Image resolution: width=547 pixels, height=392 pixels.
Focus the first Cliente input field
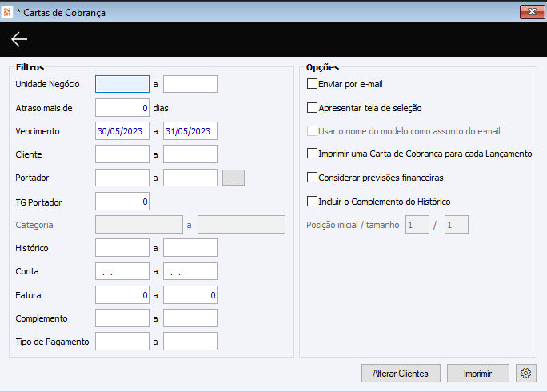click(122, 154)
